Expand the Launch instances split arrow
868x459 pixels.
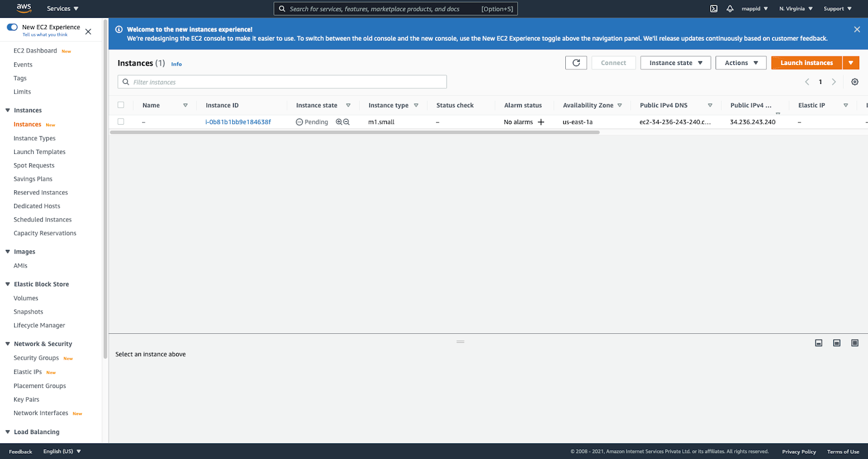pos(851,63)
